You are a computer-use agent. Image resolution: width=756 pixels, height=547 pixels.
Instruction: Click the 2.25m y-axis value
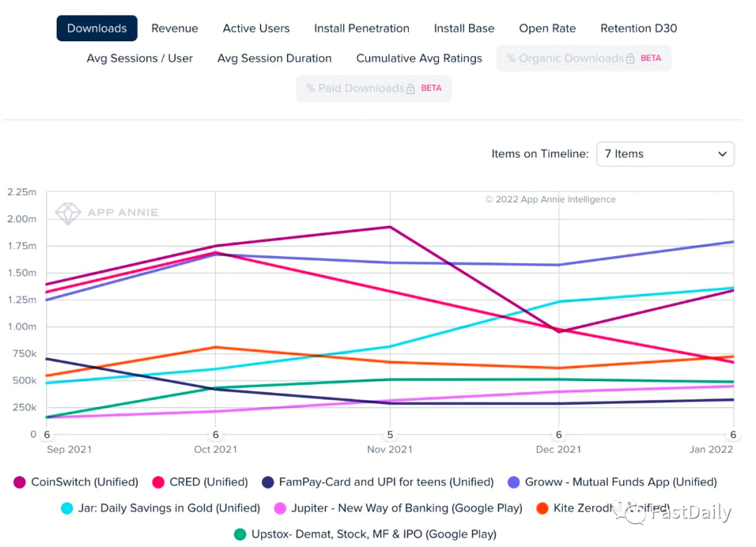22,192
